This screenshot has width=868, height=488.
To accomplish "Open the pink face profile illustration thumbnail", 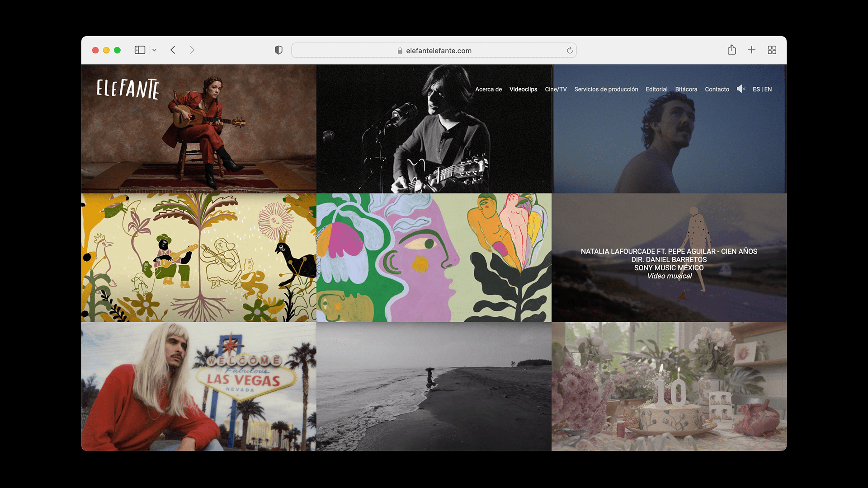I will click(x=434, y=258).
